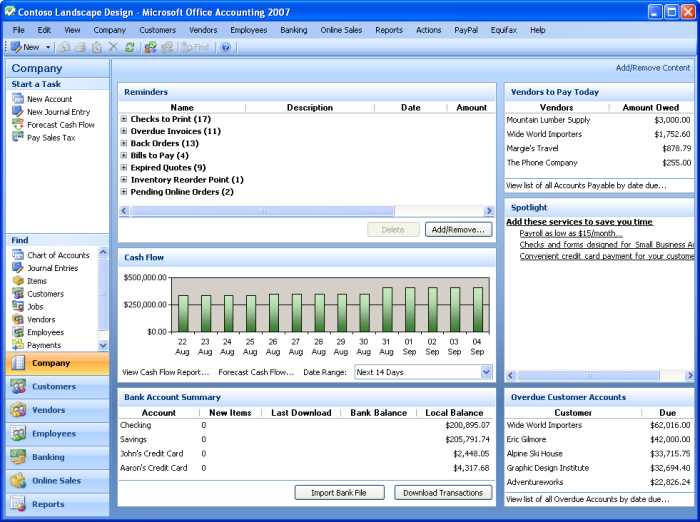The width and height of the screenshot is (700, 522).
Task: Click the Payroll as low as $15/month link
Action: [x=571, y=233]
